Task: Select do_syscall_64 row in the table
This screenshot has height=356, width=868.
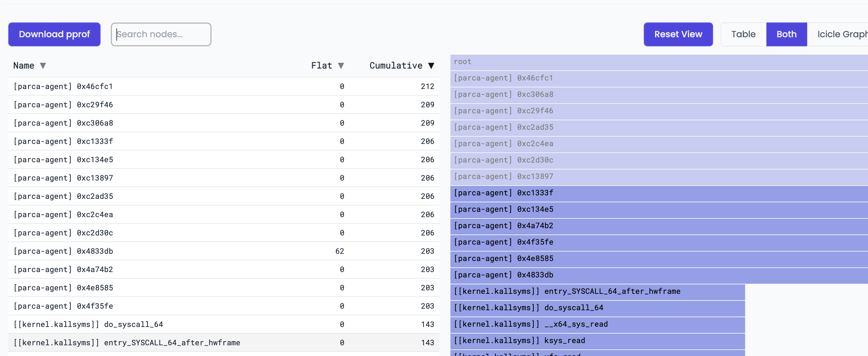Action: click(x=135, y=324)
